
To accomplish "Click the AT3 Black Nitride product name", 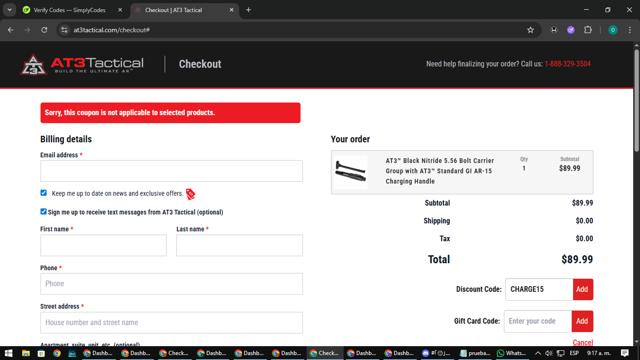I will click(x=440, y=171).
